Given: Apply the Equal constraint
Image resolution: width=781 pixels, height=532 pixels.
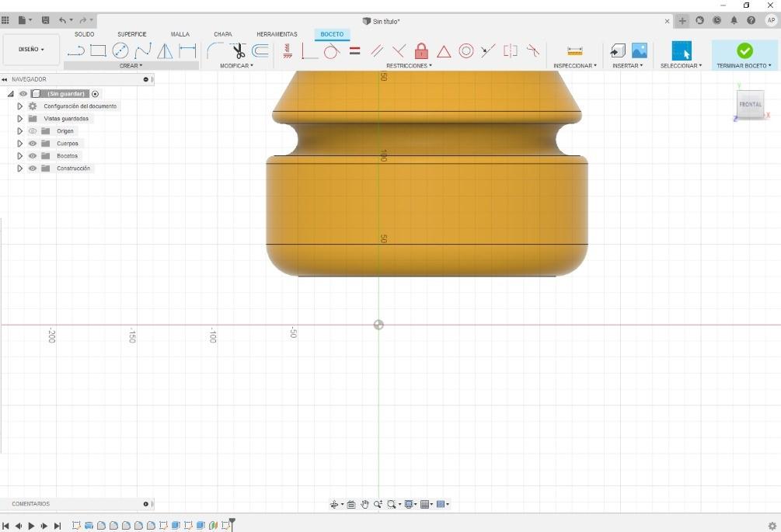Looking at the screenshot, I should [354, 50].
